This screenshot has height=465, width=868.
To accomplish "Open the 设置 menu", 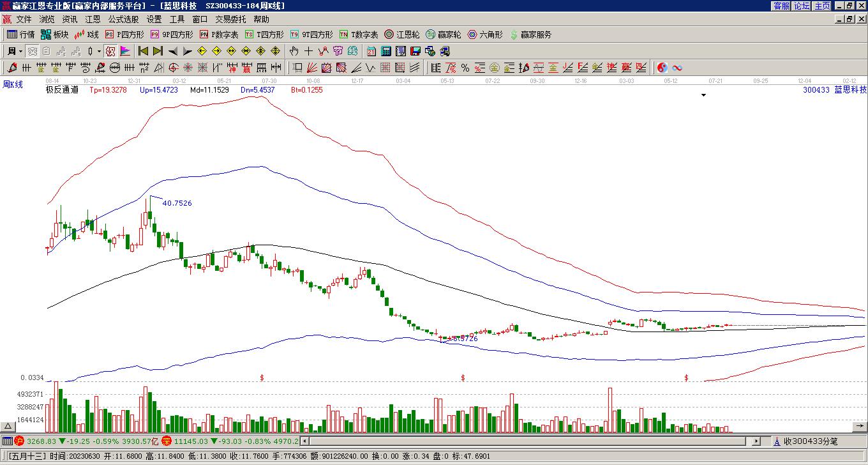I will [154, 20].
